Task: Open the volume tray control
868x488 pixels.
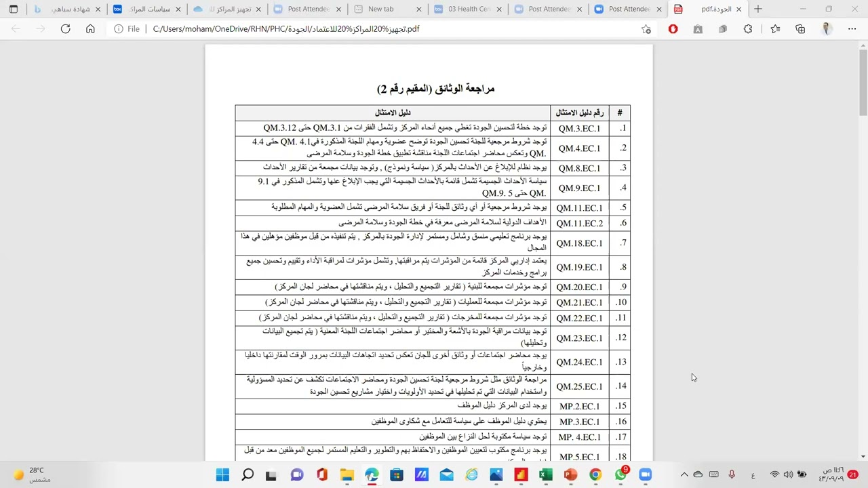Action: point(788,475)
